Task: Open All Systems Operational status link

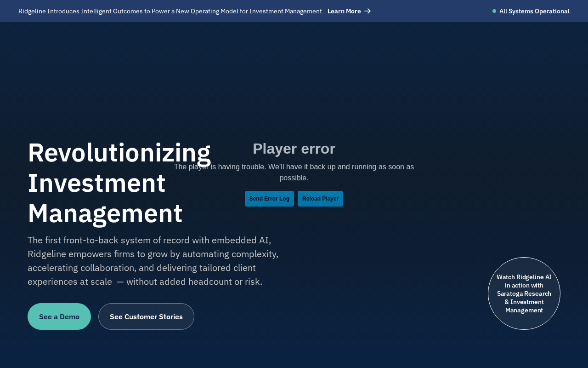Action: tap(531, 11)
